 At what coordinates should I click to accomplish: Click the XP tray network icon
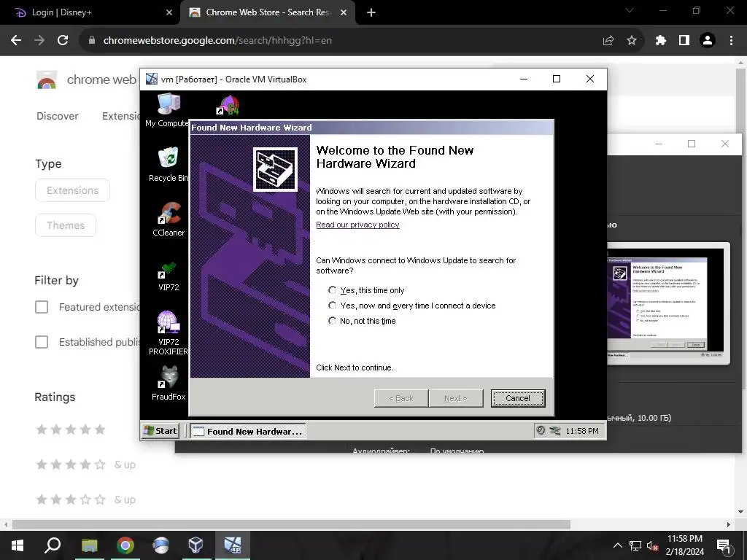pyautogui.click(x=555, y=430)
